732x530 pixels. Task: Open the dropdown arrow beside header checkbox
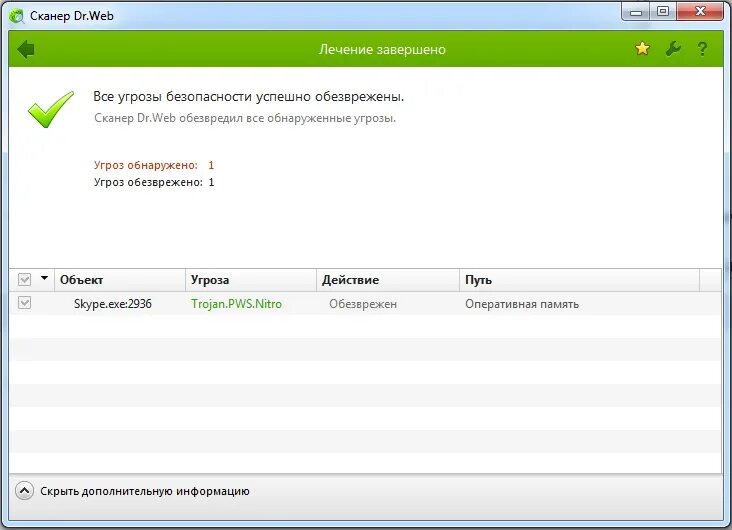tap(44, 278)
